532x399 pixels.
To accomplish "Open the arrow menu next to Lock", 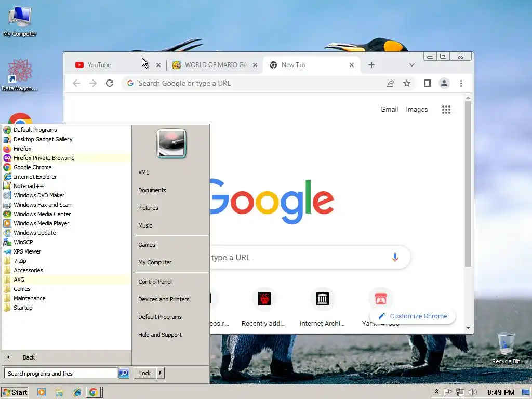I will point(160,373).
